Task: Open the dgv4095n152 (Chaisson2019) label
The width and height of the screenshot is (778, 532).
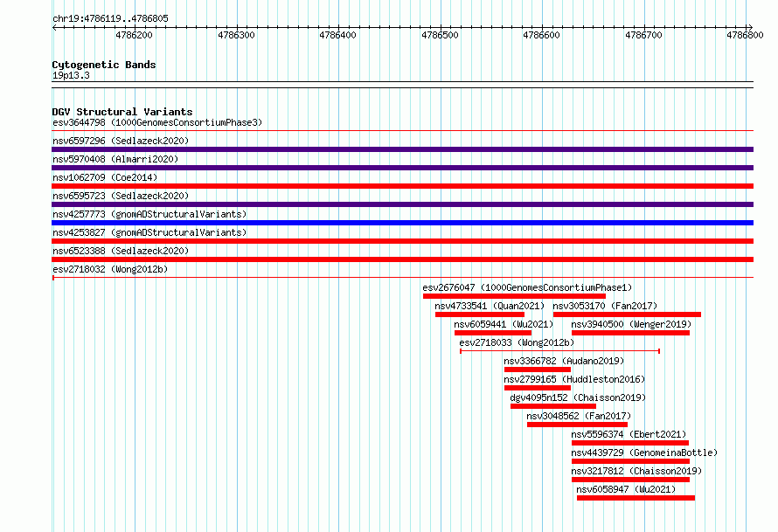Action: (x=578, y=397)
